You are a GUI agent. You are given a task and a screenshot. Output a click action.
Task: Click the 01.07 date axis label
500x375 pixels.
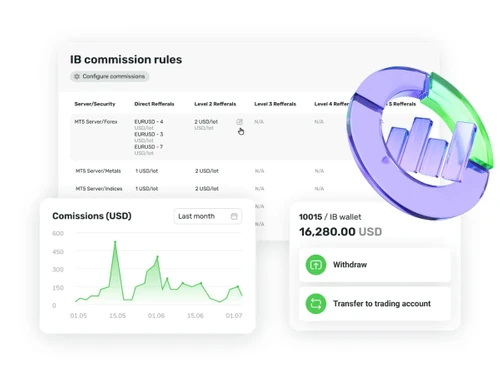tap(234, 316)
